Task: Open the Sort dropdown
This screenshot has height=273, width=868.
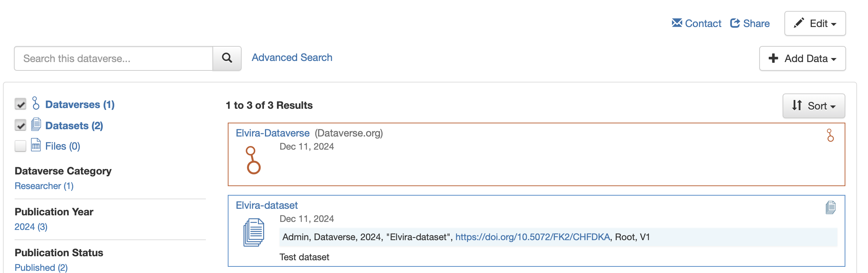Action: pyautogui.click(x=814, y=106)
